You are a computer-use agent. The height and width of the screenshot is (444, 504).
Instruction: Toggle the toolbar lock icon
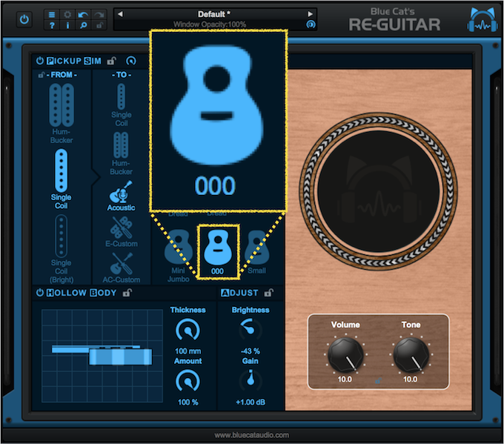point(99,25)
